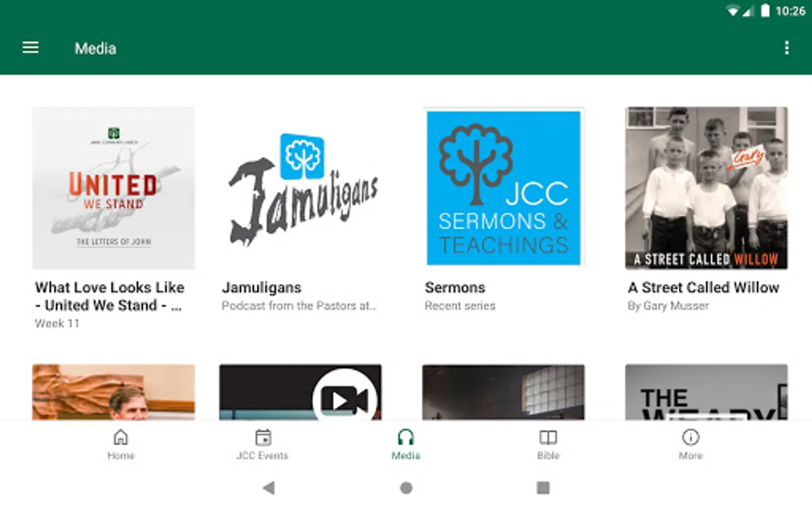Tap the More info icon
The width and height of the screenshot is (812, 508).
[x=691, y=437]
